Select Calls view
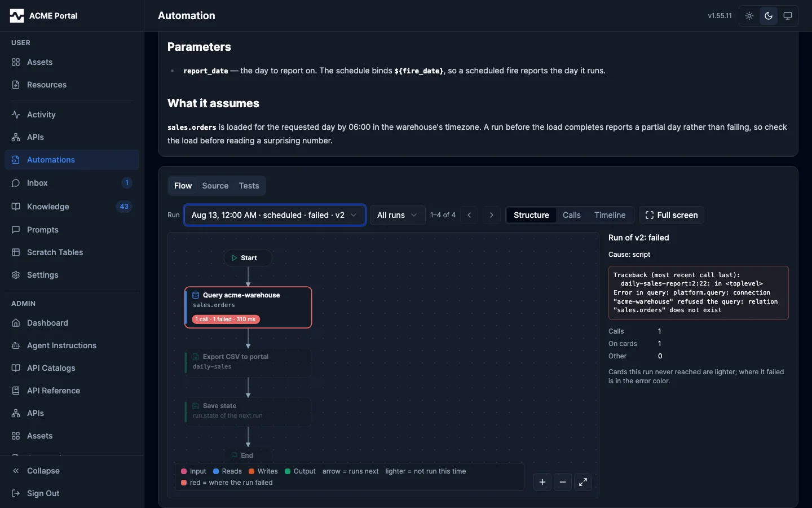This screenshot has width=812, height=508. 572,215
